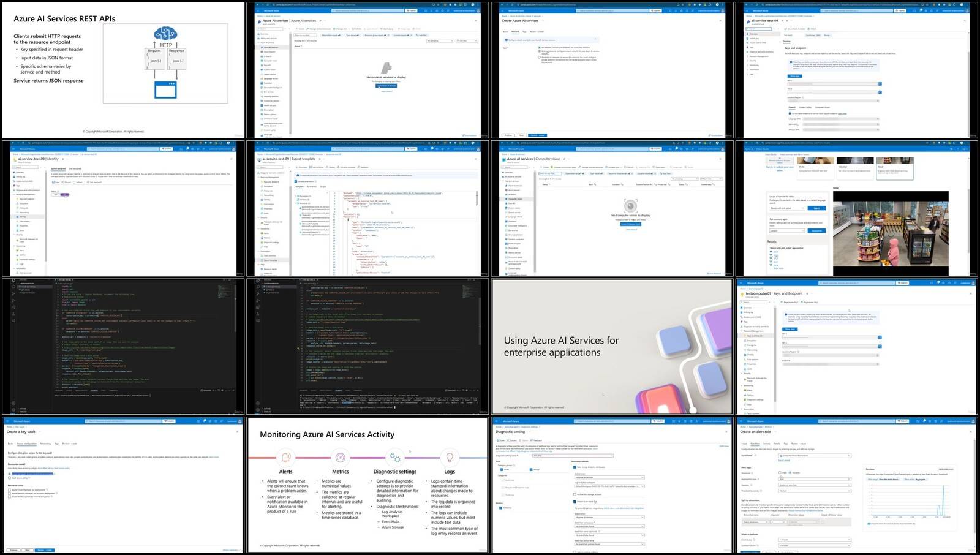Open the Create Azure AI services thumbnail
980x555 pixels.
612,70
